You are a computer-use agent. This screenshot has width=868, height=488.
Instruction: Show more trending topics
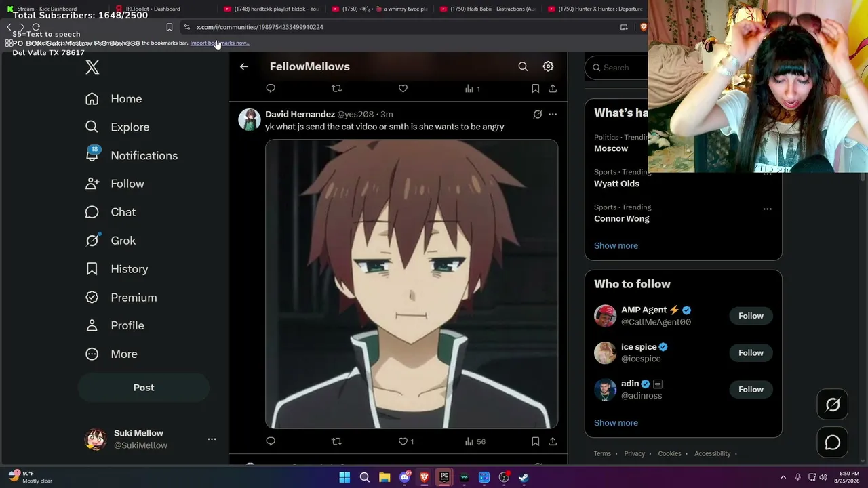pyautogui.click(x=616, y=245)
